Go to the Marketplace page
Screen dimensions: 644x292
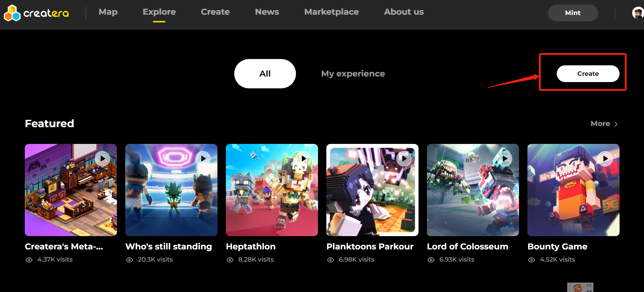pyautogui.click(x=332, y=12)
